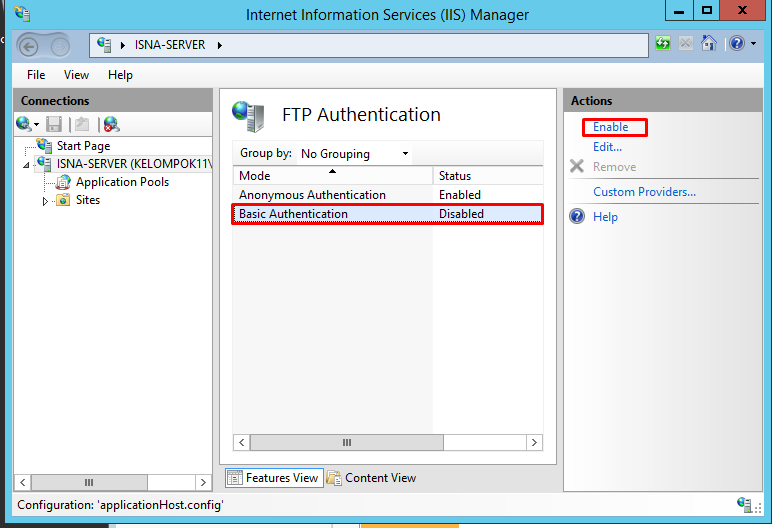Open the Help menu
Viewport: 772px width, 528px height.
click(120, 75)
